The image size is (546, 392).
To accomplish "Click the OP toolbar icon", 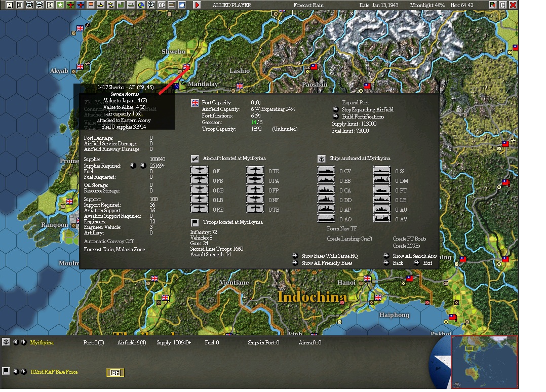I will coord(161,5).
